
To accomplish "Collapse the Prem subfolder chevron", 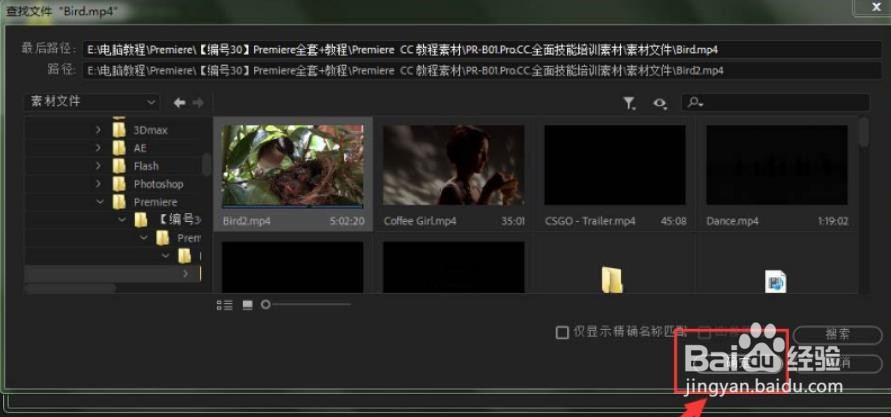I will pos(143,237).
